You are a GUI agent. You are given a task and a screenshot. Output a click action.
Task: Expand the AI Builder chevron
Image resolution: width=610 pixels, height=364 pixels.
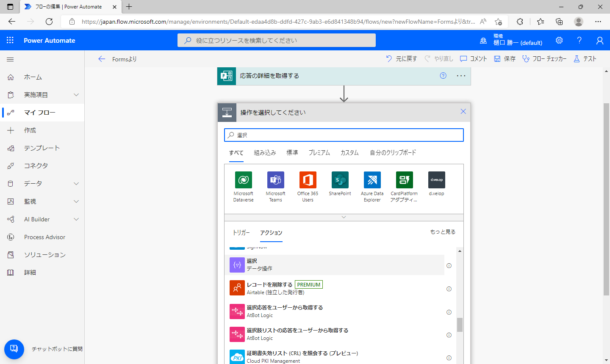(76, 219)
